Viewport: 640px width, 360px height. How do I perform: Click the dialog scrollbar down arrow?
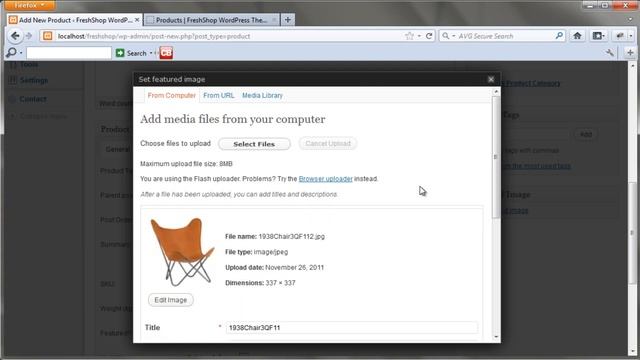click(x=496, y=337)
